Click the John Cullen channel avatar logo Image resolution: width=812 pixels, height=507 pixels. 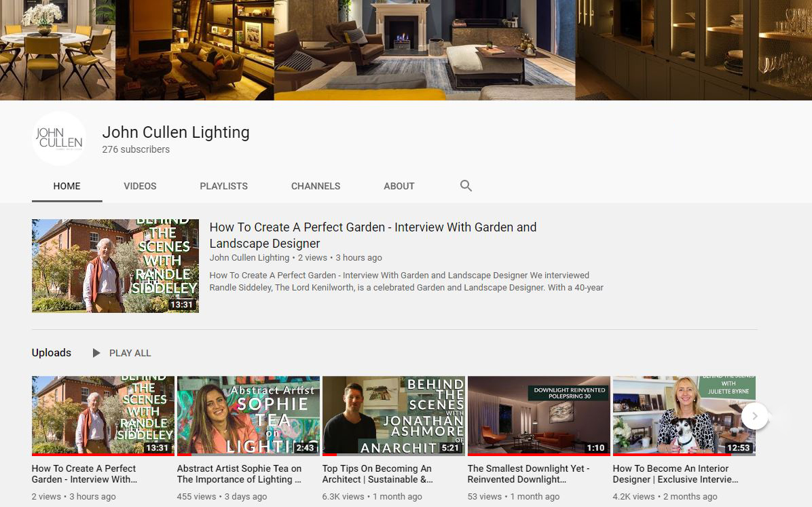(59, 138)
